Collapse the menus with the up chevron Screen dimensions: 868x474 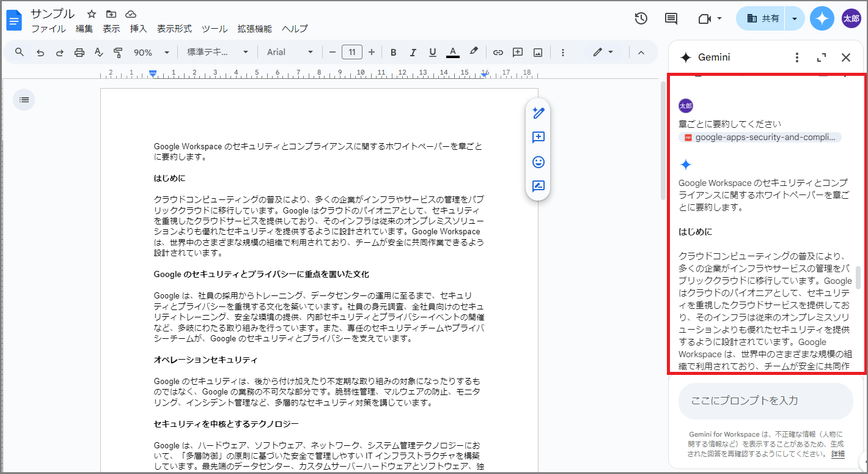[x=641, y=52]
